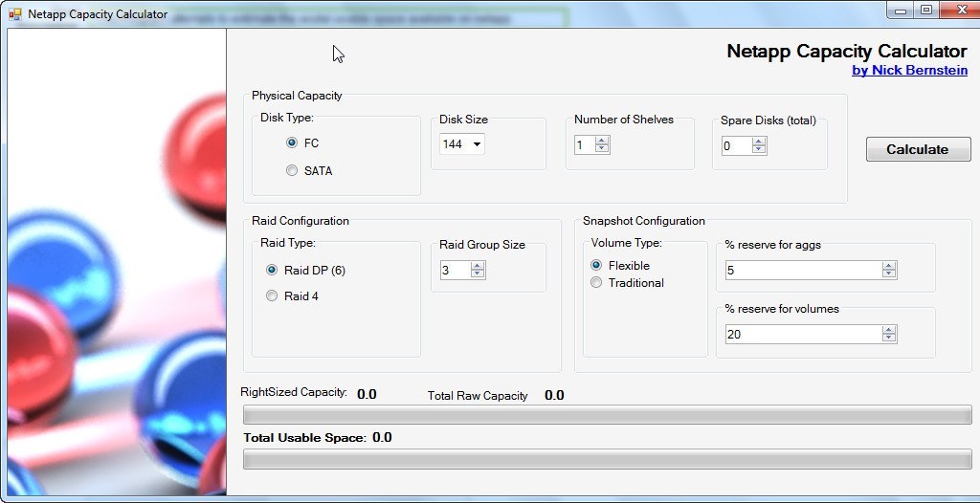
Task: Click the RightSized Capacity label
Action: (294, 392)
